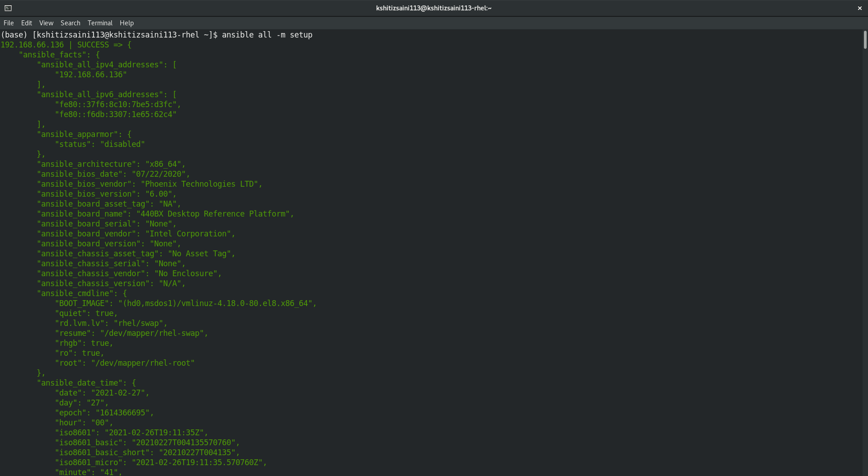Click the terminal window icon in title bar
Viewport: 868px width, 476px height.
tap(8, 8)
